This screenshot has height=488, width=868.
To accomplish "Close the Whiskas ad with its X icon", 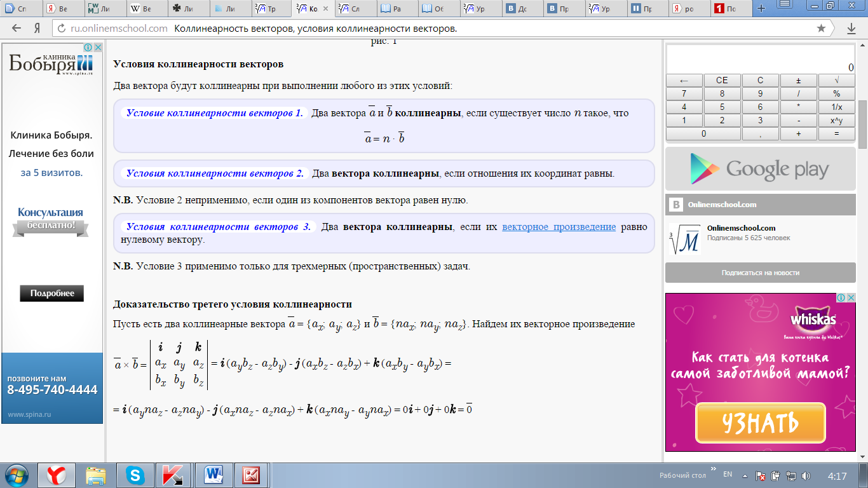I will (851, 297).
